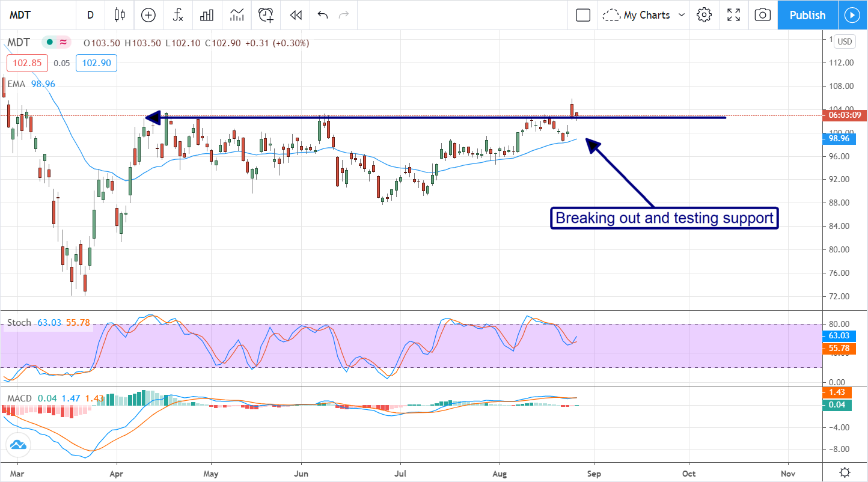Change the USD currency label

[x=845, y=41]
